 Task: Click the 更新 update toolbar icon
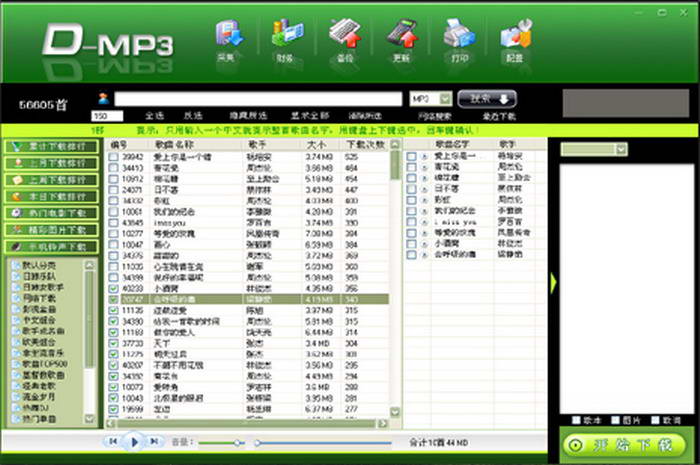pos(402,33)
